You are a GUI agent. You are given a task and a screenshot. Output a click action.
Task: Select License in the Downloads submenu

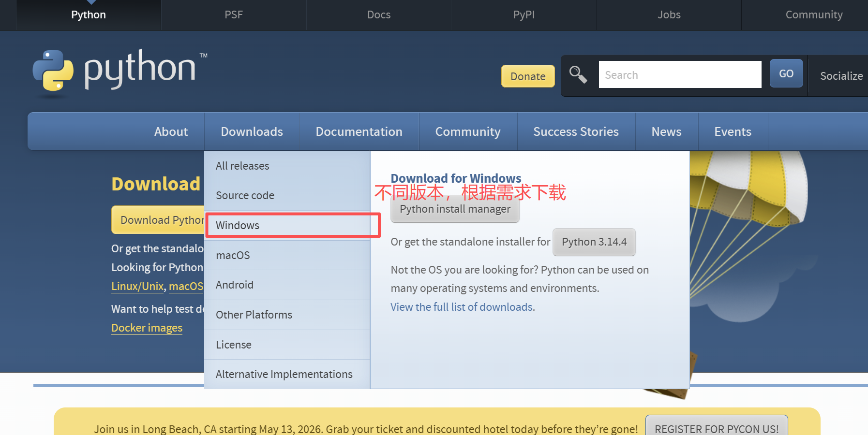287,345
